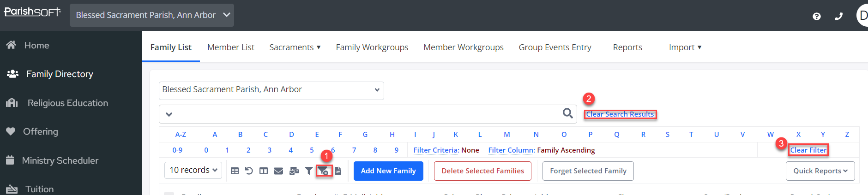Filter families by letter B

[x=241, y=135]
